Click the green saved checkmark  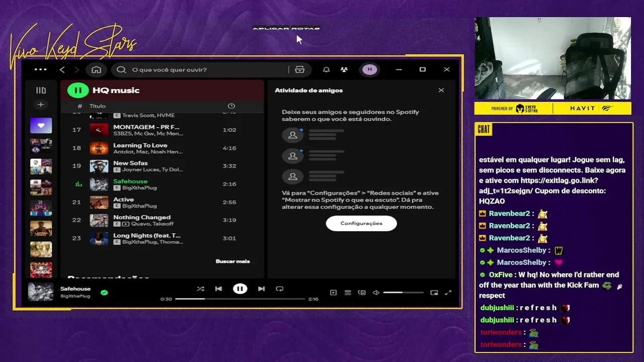[104, 292]
